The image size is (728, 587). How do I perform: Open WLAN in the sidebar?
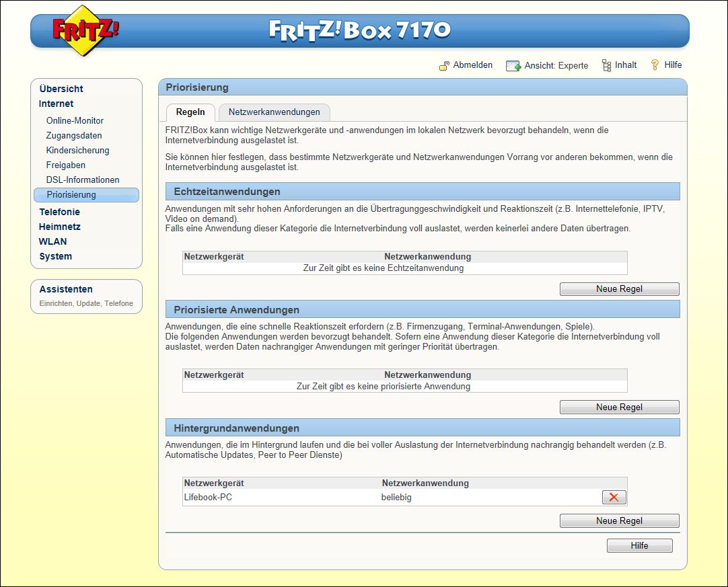53,242
